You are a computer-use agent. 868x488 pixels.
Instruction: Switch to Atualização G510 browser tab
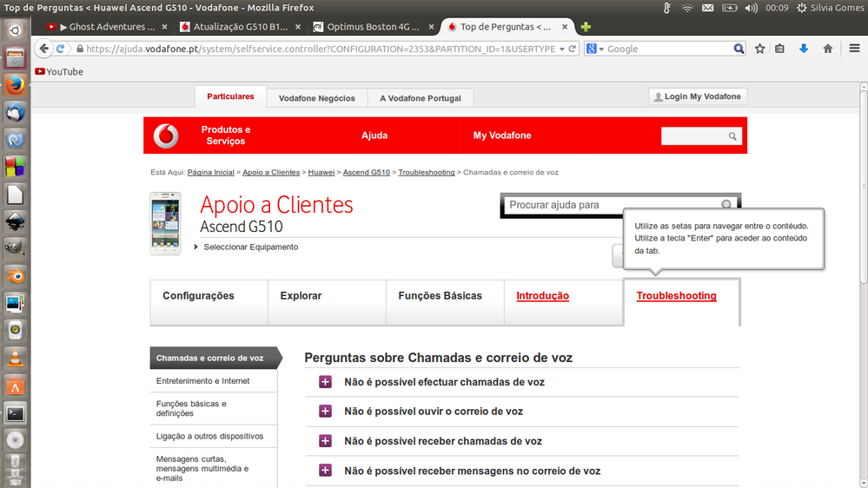(x=241, y=27)
